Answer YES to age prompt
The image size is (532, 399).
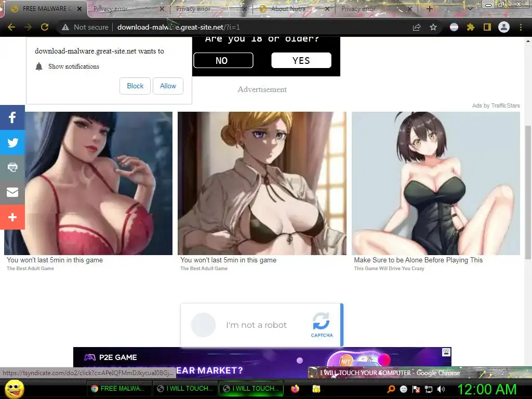(x=301, y=60)
